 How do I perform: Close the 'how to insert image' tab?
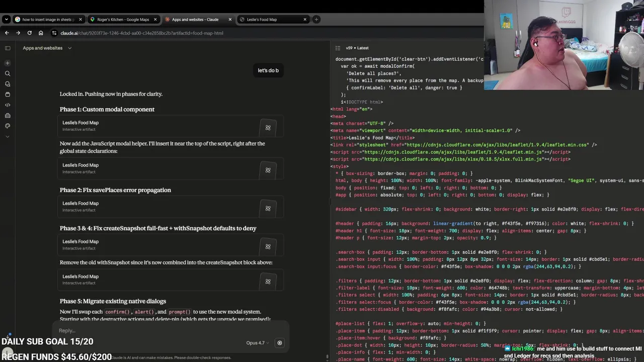(80, 20)
